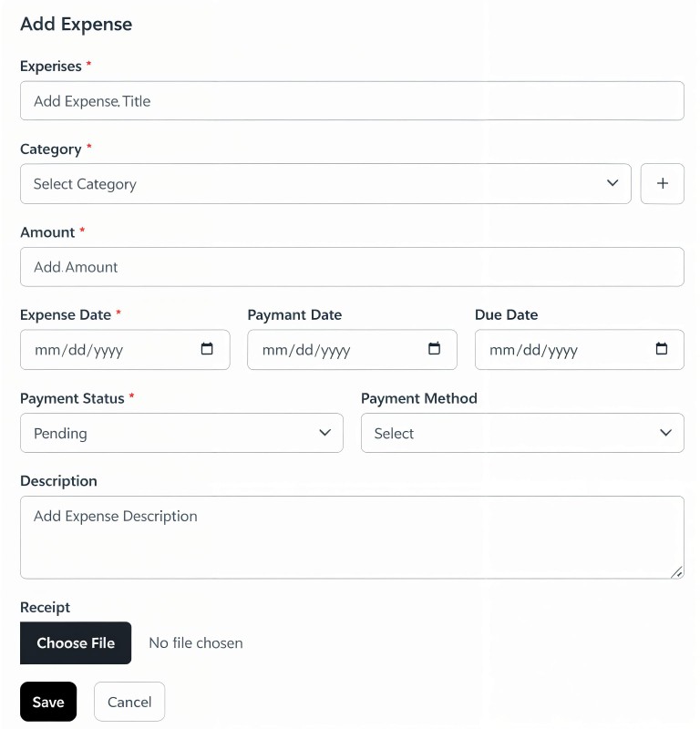Viewport: 700px width, 729px height.
Task: Open the Payment Method dropdown
Action: pos(522,433)
